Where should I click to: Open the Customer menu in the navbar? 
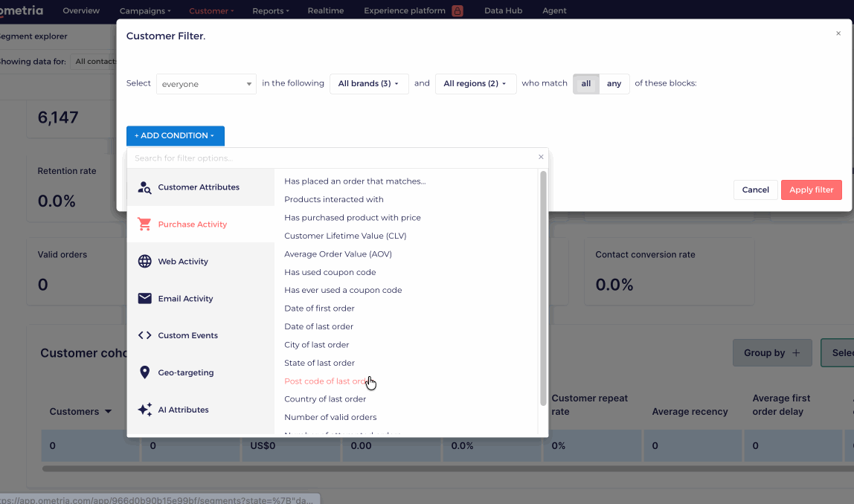coord(211,11)
